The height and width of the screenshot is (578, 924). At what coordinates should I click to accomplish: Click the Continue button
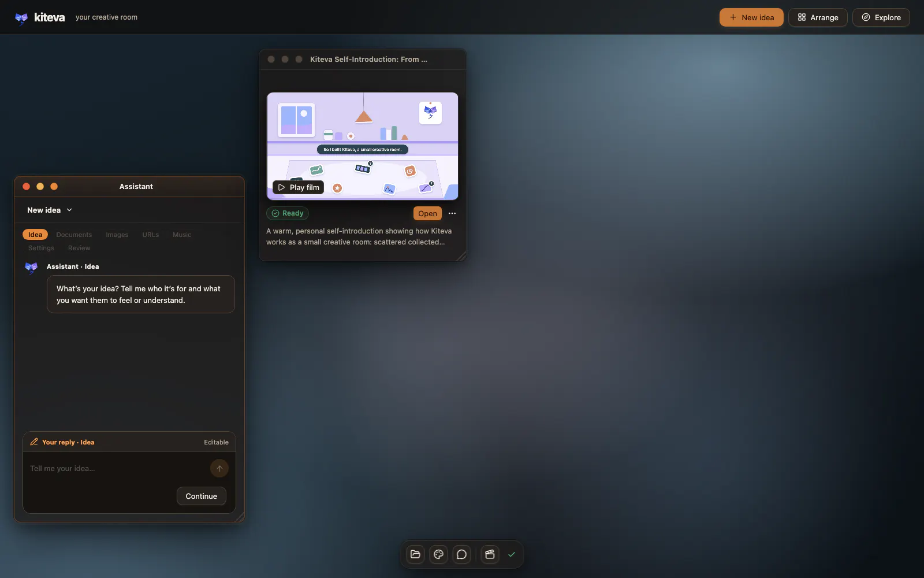[x=202, y=496]
